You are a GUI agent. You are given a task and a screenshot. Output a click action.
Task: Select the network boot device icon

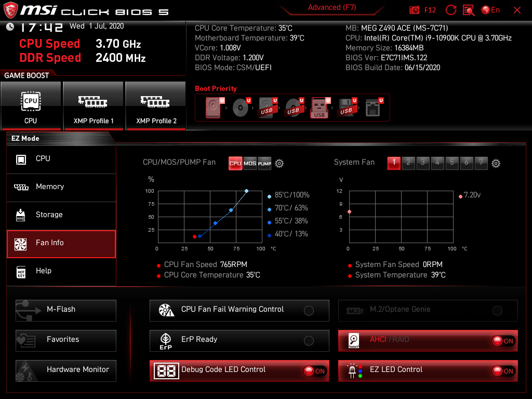(x=374, y=108)
